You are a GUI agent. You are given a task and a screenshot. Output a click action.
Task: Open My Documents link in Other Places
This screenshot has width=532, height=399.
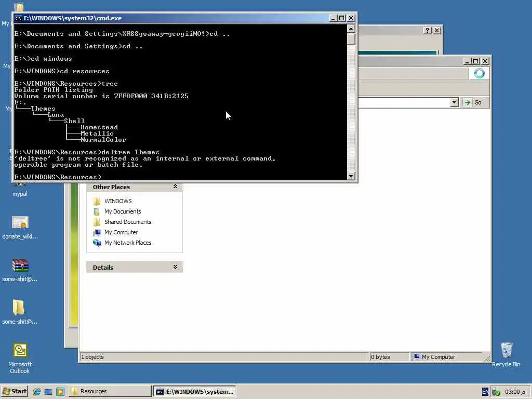pyautogui.click(x=123, y=212)
